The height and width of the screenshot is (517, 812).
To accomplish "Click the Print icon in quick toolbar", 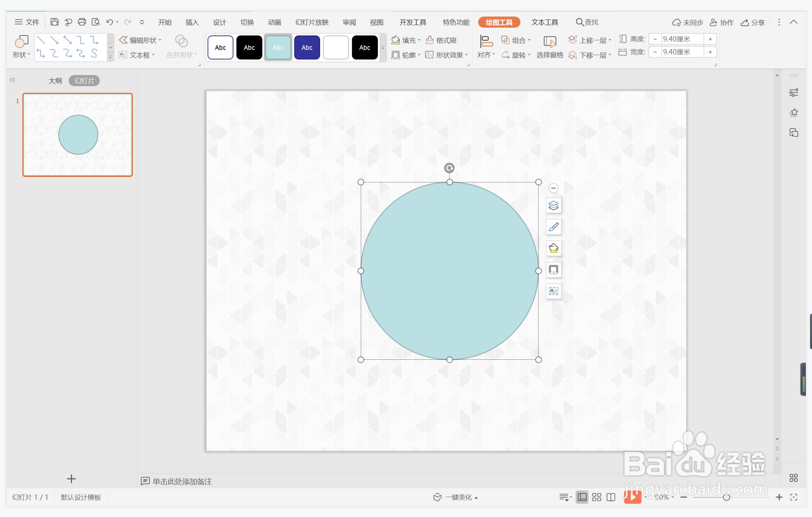I will click(x=82, y=22).
